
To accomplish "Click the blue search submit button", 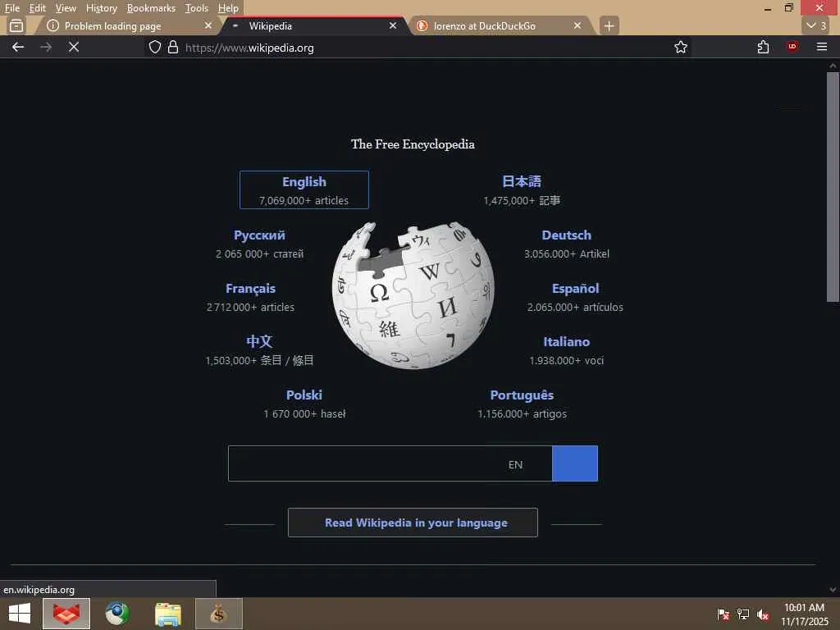I will pyautogui.click(x=575, y=463).
